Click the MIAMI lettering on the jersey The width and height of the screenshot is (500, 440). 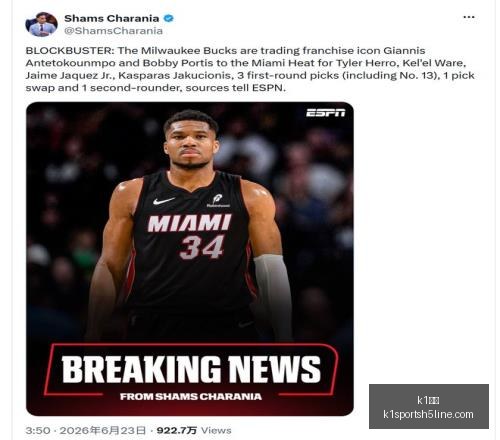pyautogui.click(x=189, y=223)
